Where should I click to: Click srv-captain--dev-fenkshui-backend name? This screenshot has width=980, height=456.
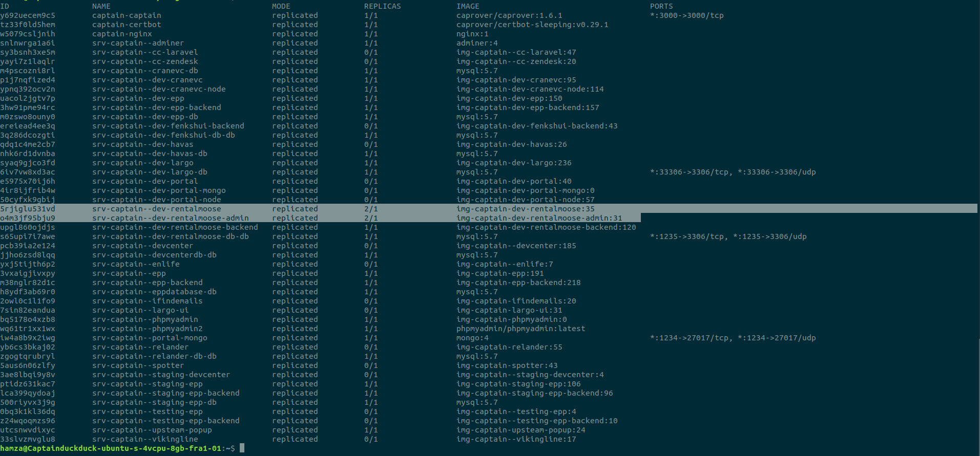pos(168,126)
